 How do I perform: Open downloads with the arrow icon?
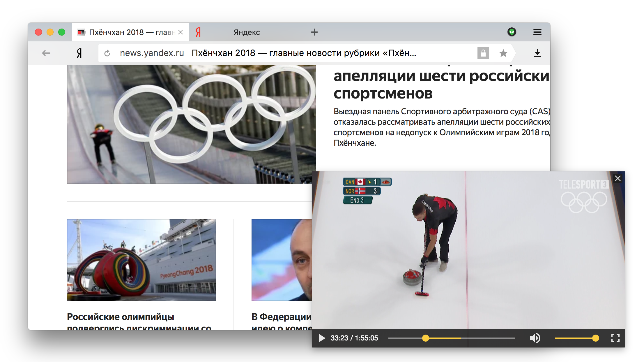click(537, 53)
